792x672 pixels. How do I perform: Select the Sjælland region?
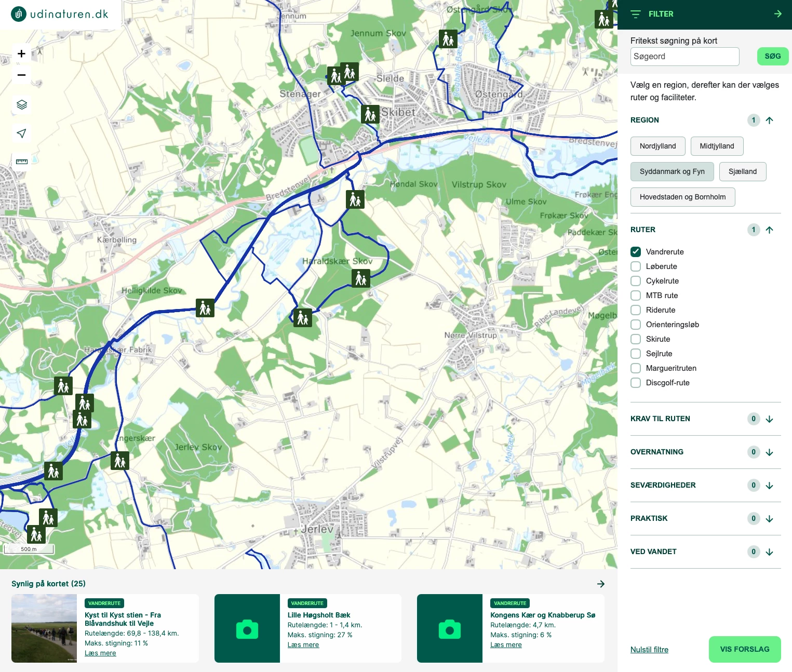742,171
